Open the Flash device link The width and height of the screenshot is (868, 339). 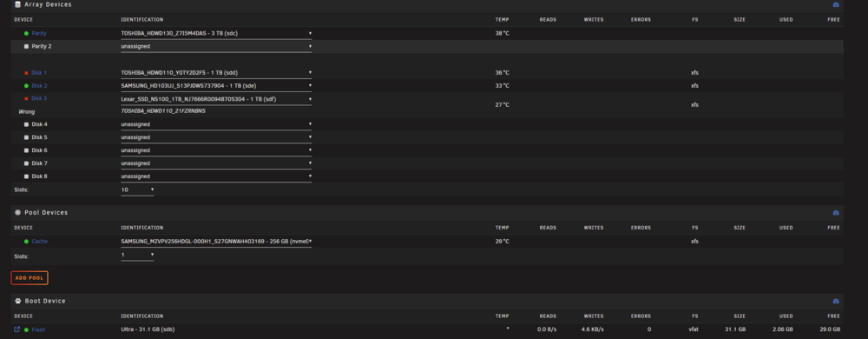click(38, 329)
